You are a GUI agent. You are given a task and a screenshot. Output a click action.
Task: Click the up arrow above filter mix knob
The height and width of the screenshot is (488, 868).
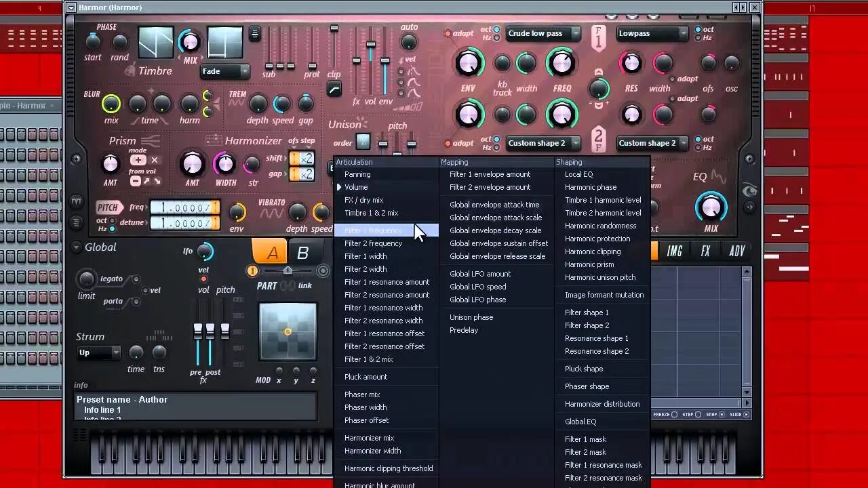click(x=598, y=72)
